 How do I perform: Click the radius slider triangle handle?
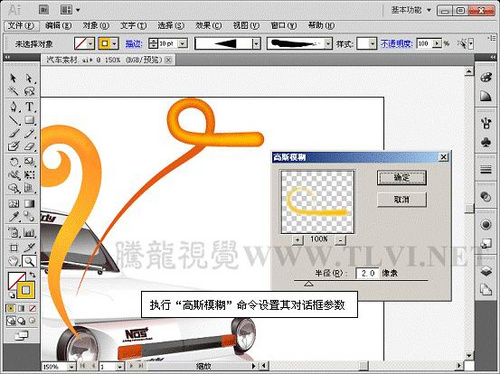click(x=309, y=284)
